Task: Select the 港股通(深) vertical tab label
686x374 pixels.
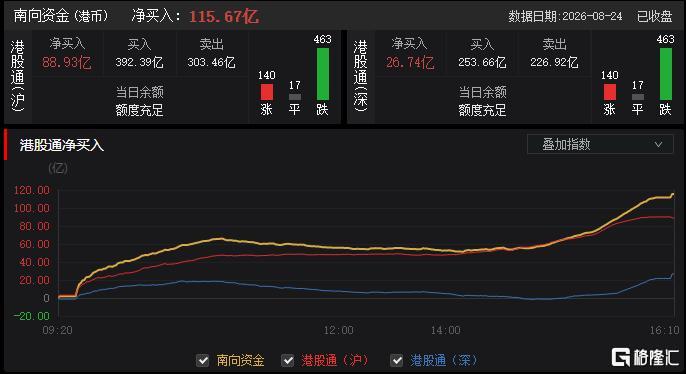Action: pyautogui.click(x=360, y=76)
